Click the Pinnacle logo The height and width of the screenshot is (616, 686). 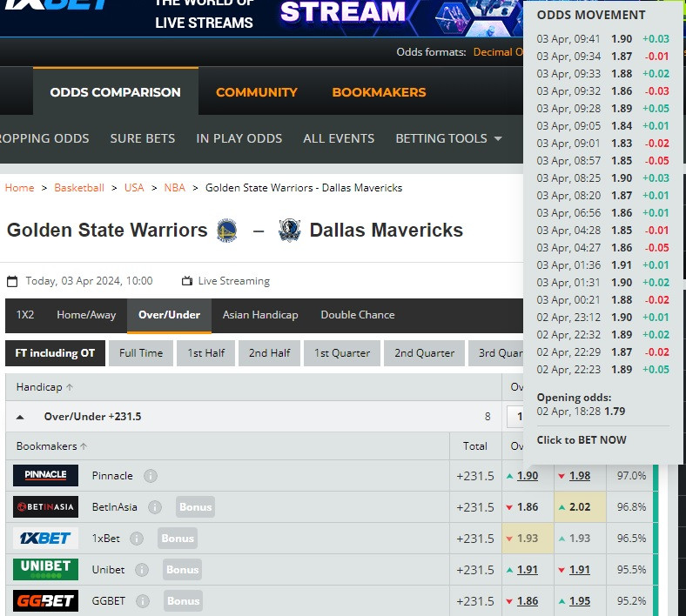[x=45, y=475]
